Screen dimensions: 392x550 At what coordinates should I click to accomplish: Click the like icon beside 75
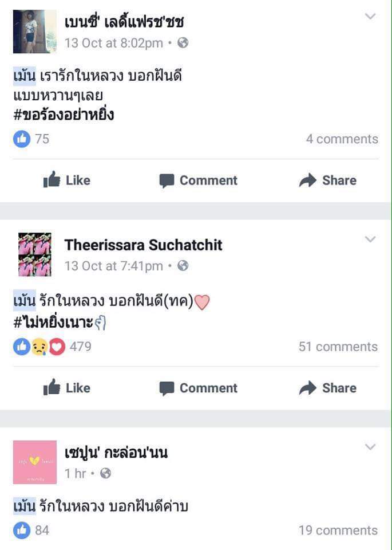click(22, 139)
